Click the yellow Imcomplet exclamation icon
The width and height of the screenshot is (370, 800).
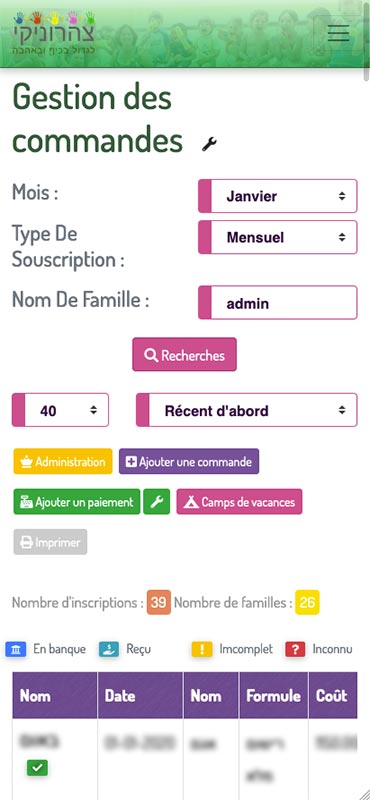point(202,649)
